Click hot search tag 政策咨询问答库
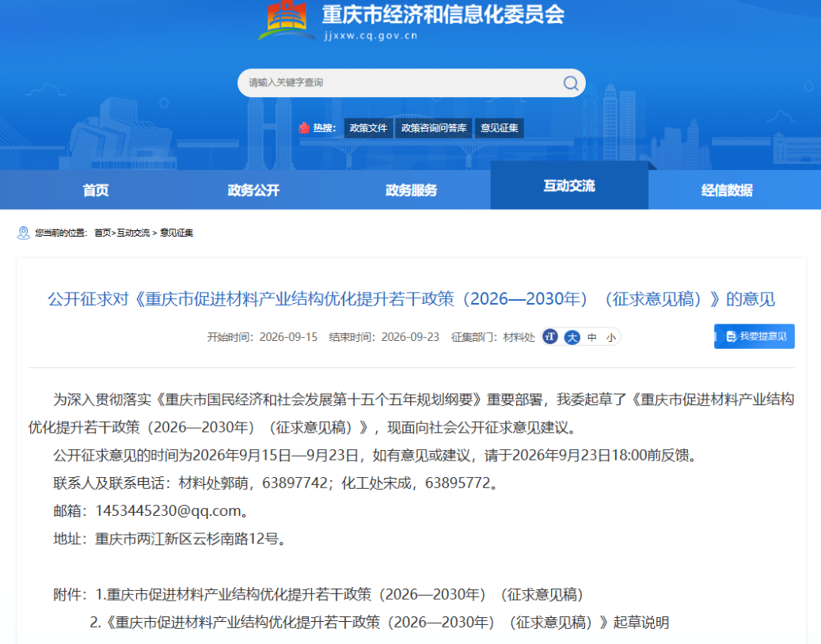The height and width of the screenshot is (644, 821). [x=434, y=128]
